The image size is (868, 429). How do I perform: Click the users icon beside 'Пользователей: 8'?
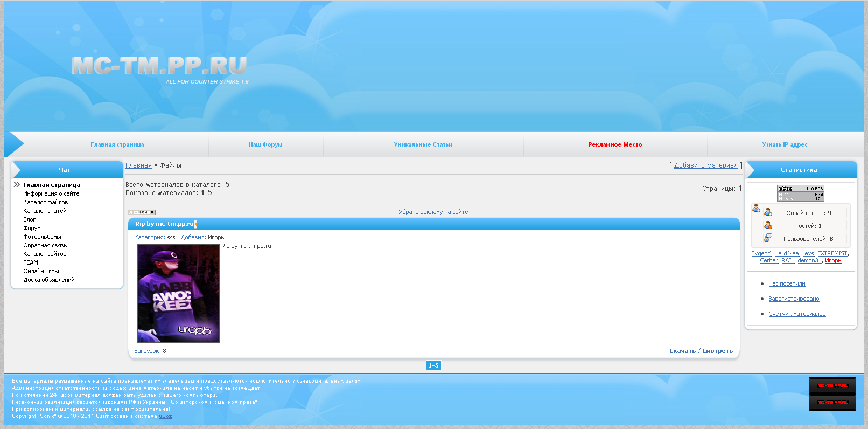(768, 238)
